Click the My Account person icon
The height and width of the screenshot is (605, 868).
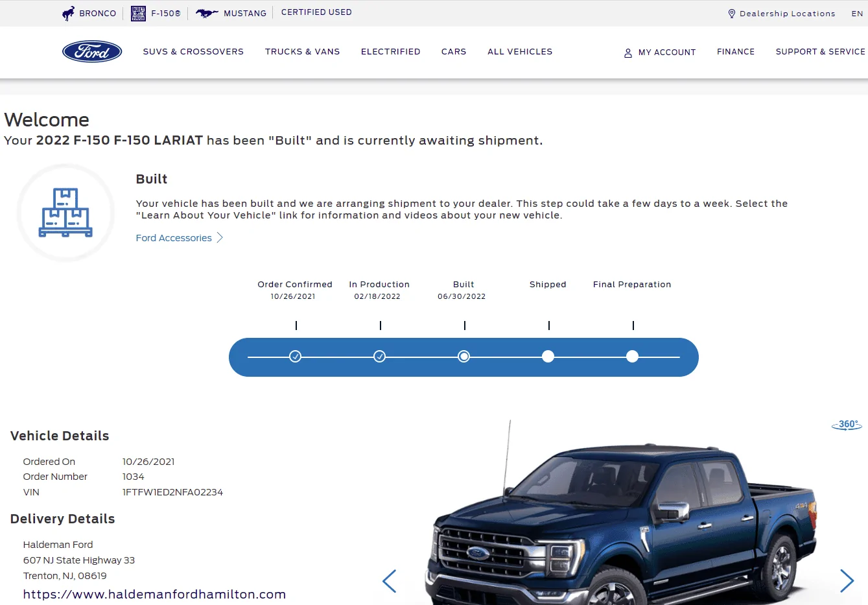coord(628,53)
